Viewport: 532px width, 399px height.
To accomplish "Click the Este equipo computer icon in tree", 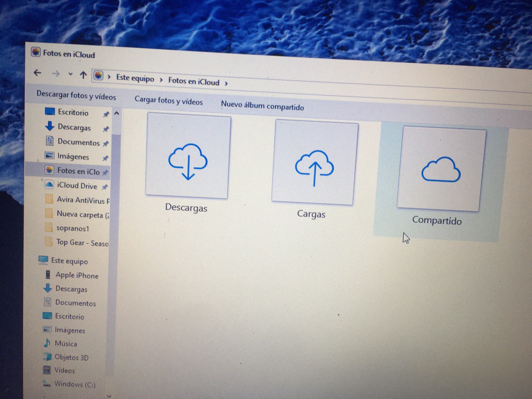I will click(43, 260).
